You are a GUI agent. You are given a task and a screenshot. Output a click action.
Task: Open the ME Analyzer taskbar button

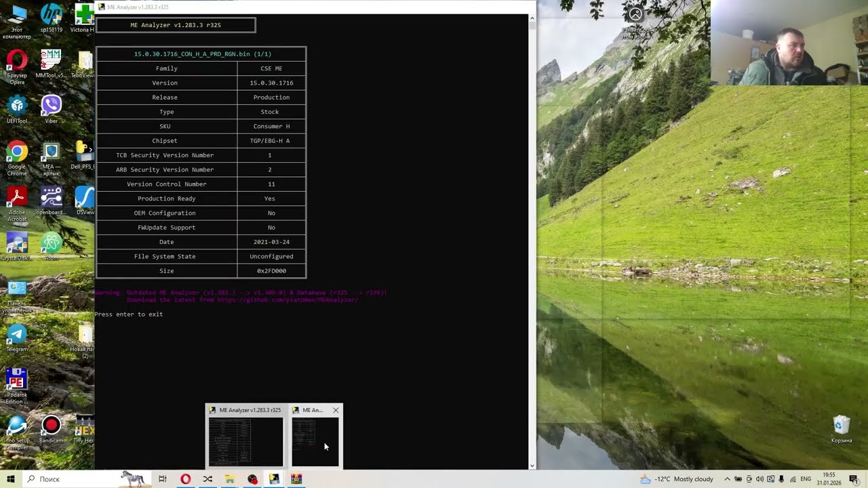[x=274, y=479]
